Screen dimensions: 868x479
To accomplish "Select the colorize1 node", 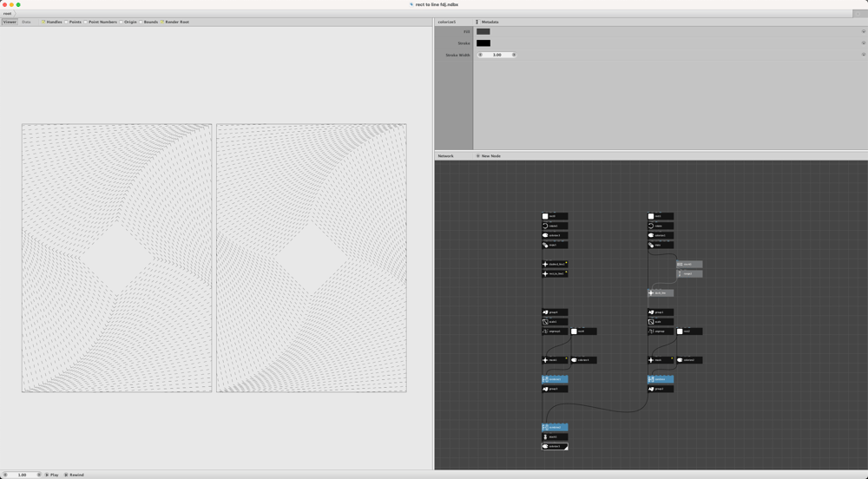I will coord(661,235).
